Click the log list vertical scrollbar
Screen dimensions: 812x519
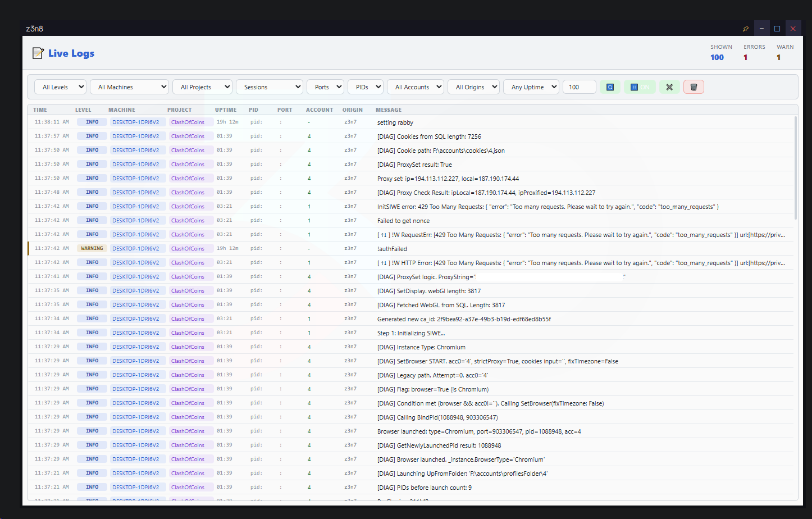coord(796,169)
